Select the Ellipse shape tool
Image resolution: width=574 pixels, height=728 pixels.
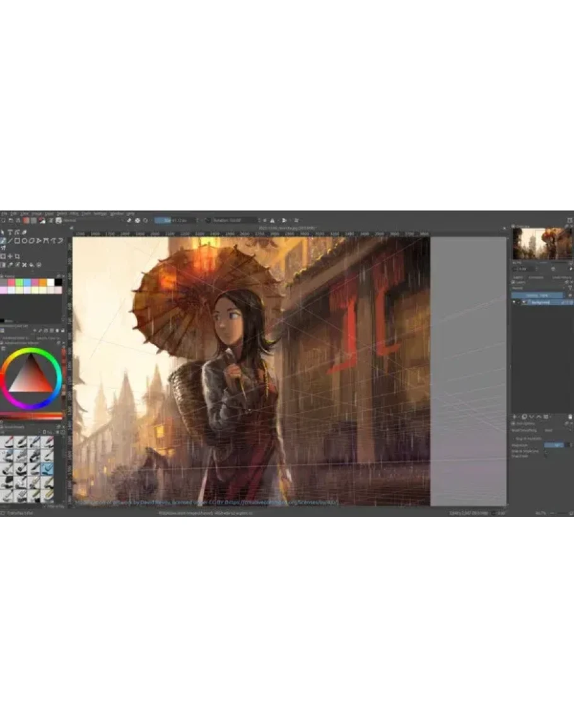click(25, 241)
